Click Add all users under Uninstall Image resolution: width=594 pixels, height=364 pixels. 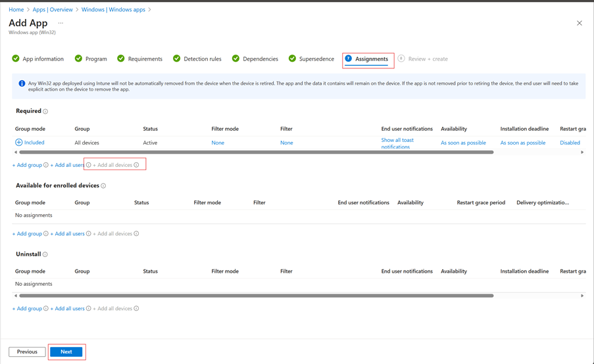click(x=68, y=308)
